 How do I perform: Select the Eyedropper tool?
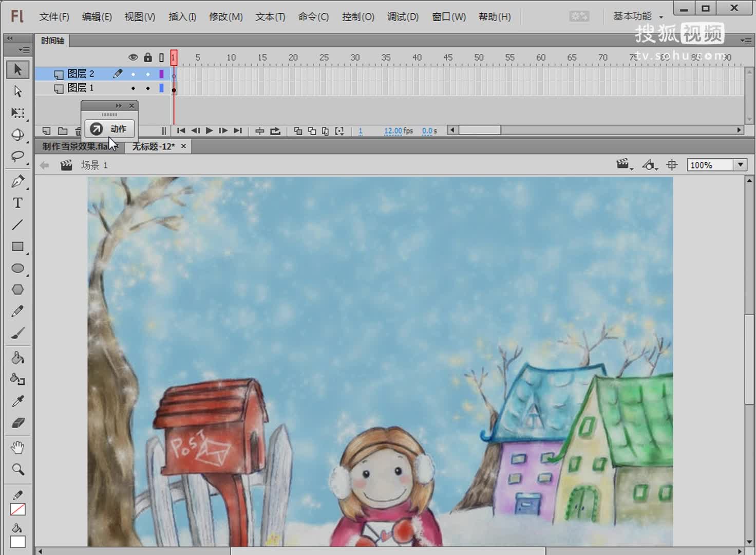[x=17, y=401]
